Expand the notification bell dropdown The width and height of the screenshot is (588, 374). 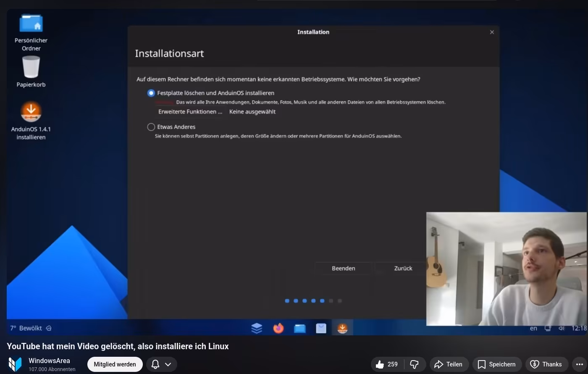coord(161,364)
